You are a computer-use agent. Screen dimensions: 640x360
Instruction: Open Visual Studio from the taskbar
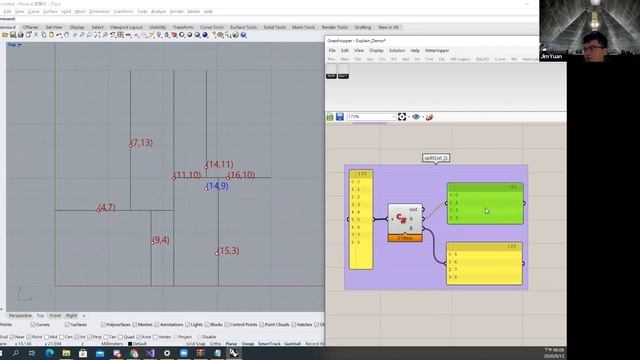(150, 353)
